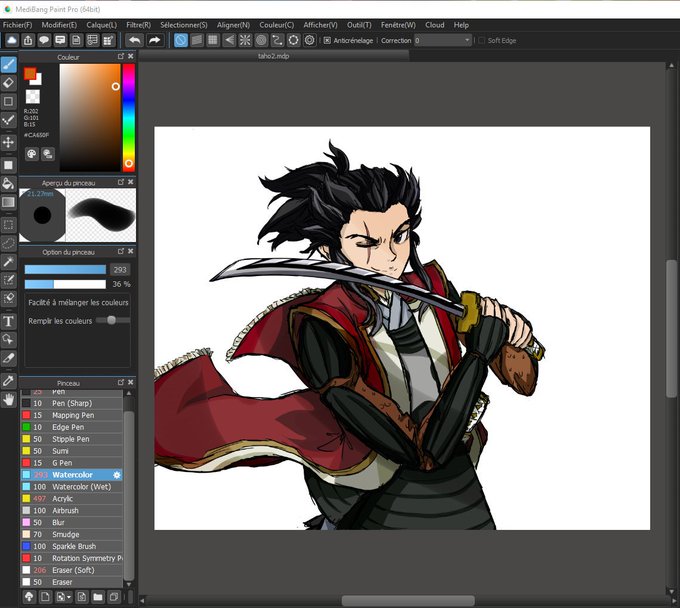This screenshot has width=680, height=608.
Task: Click the brush size value field 293
Action: click(x=120, y=270)
